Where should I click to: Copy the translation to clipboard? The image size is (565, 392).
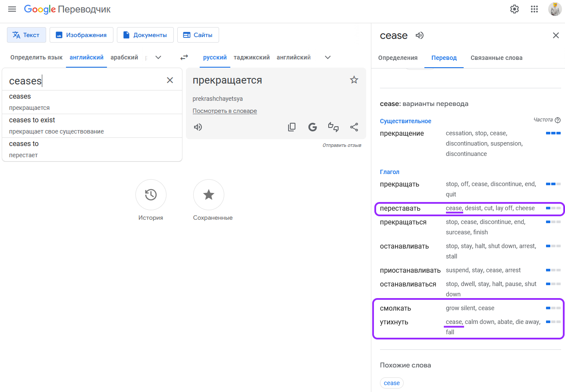[x=292, y=127]
